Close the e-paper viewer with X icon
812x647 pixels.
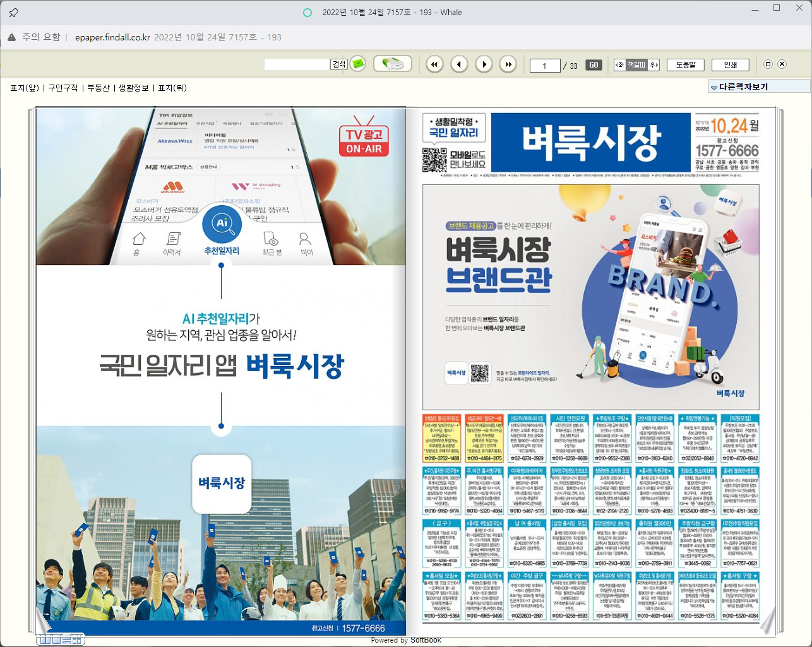pos(782,64)
